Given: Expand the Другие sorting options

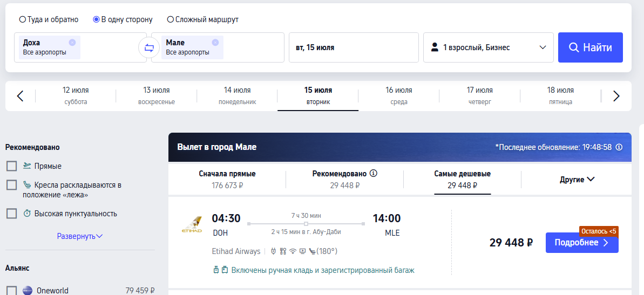Looking at the screenshot, I should 577,179.
